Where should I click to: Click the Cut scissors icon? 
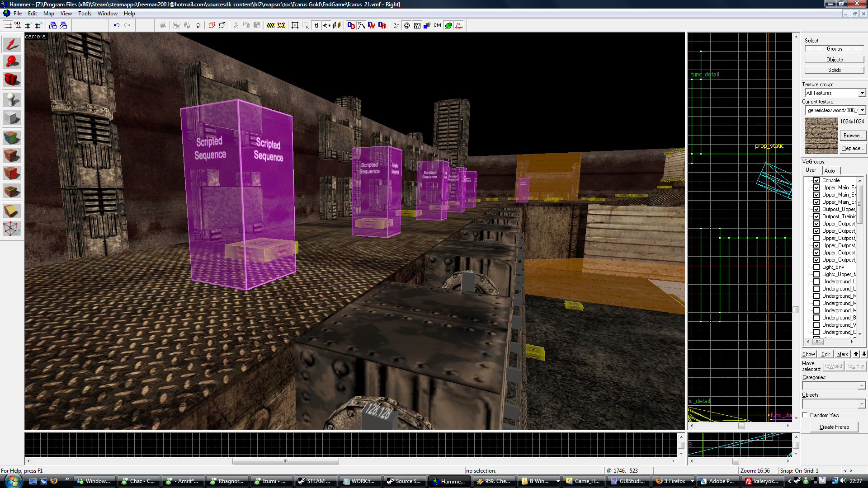(x=236, y=25)
